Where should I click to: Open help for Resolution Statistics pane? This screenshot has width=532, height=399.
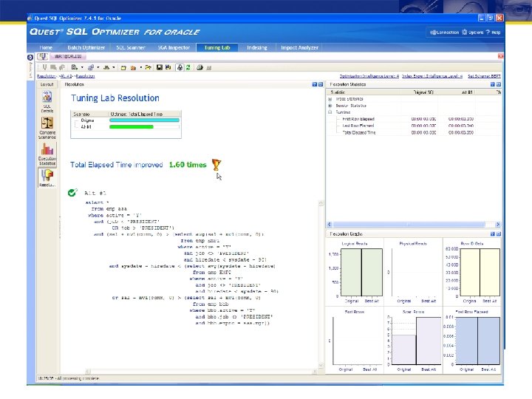(492, 84)
